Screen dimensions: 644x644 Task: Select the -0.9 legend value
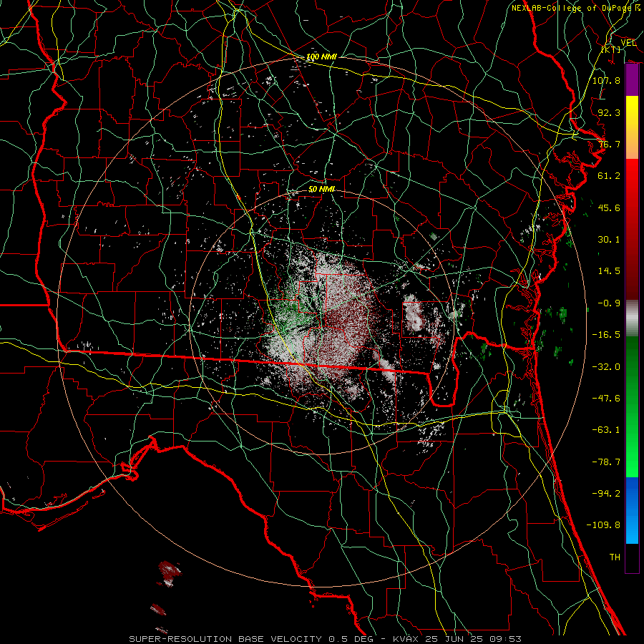609,303
